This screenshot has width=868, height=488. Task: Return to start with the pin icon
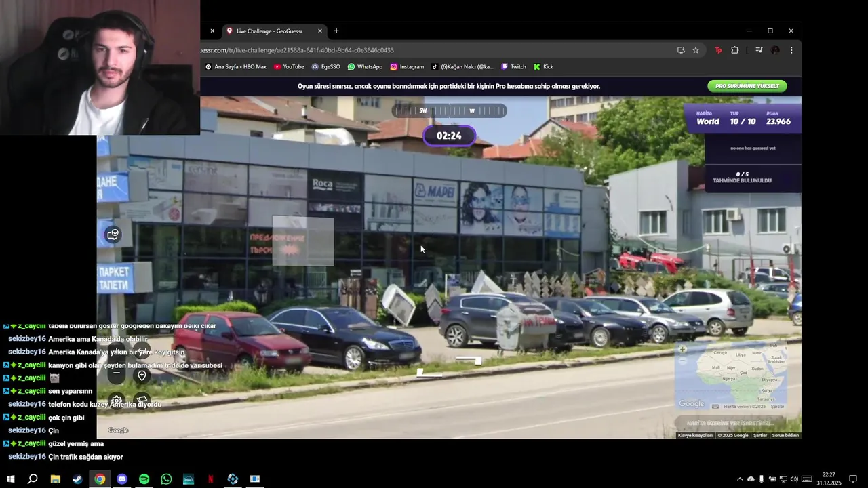click(x=142, y=375)
